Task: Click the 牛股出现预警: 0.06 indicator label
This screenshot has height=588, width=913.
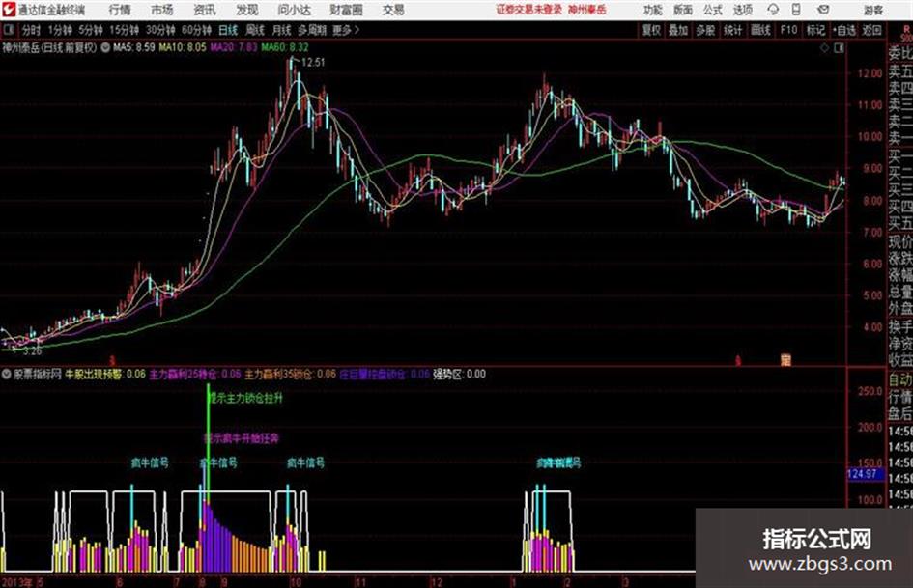Action: 105,375
